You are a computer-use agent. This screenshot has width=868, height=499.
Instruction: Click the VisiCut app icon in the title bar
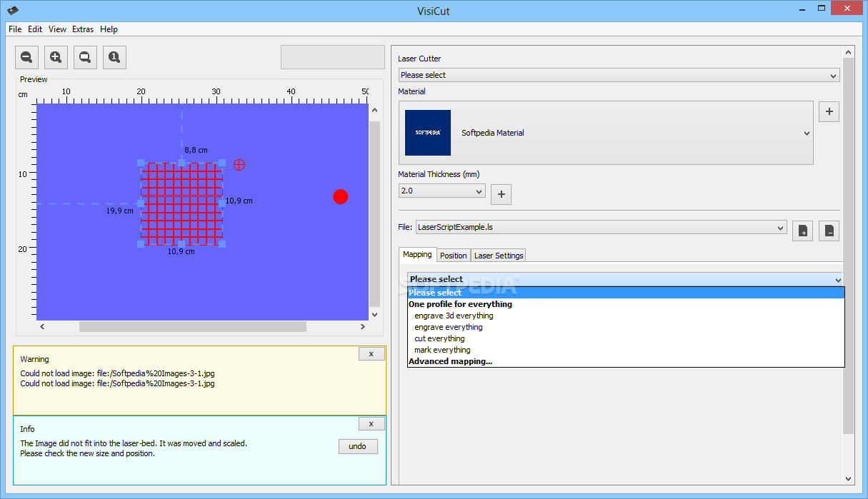tap(13, 9)
